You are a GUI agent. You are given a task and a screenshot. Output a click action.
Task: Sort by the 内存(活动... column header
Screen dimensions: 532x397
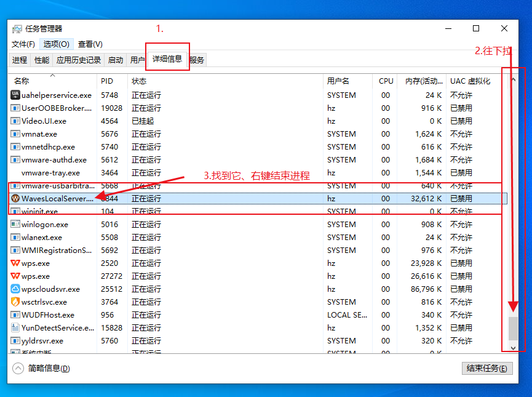(x=422, y=81)
